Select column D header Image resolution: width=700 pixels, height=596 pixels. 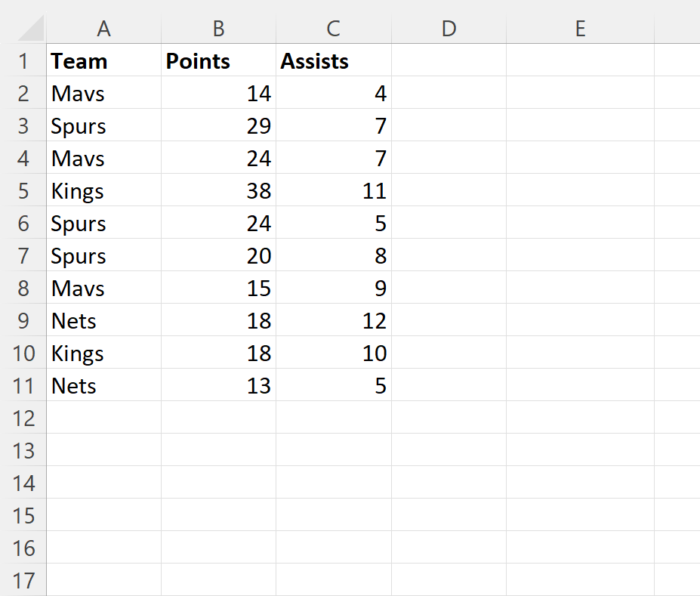click(449, 29)
